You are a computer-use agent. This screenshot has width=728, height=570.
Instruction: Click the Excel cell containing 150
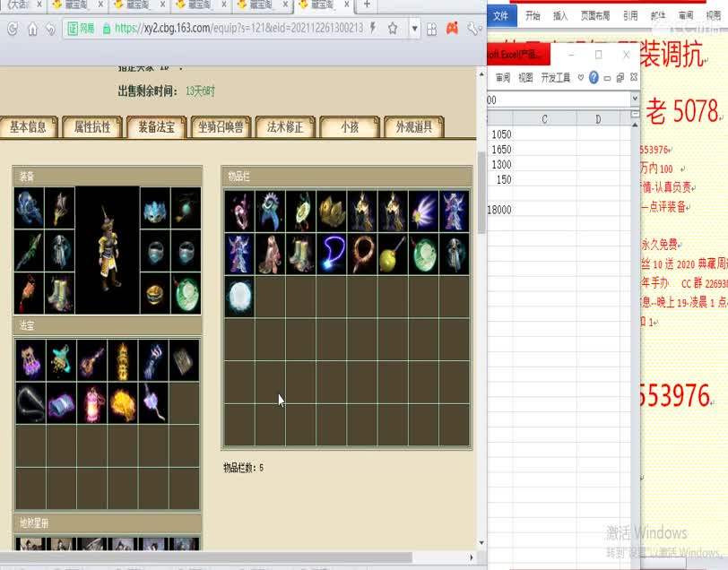(x=499, y=179)
